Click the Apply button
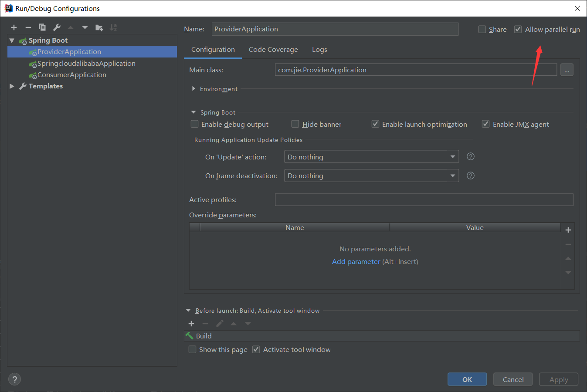587x392 pixels. 559,379
